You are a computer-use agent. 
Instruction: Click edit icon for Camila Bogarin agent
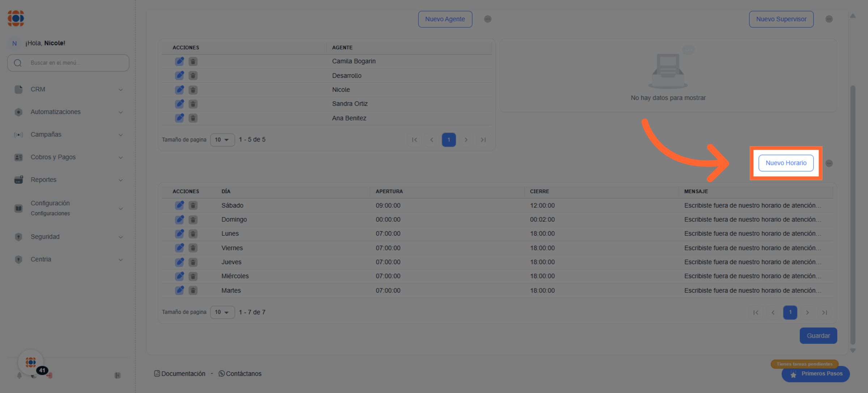pyautogui.click(x=179, y=62)
